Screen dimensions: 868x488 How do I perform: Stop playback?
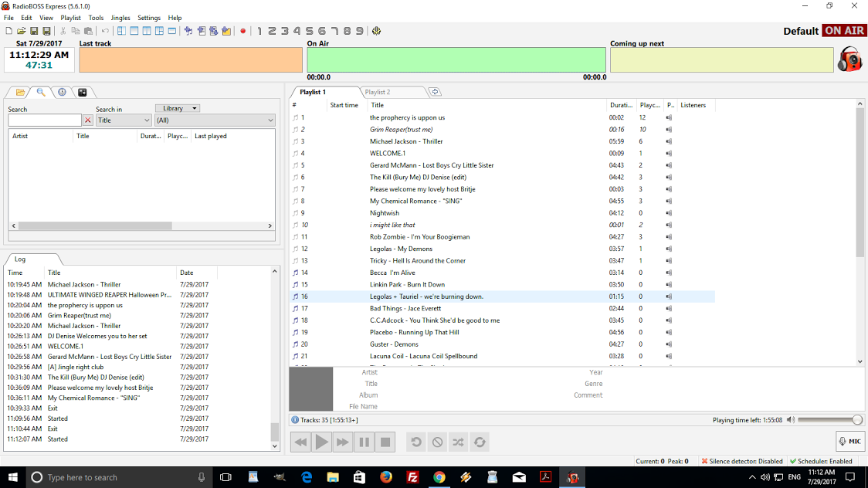tap(385, 442)
